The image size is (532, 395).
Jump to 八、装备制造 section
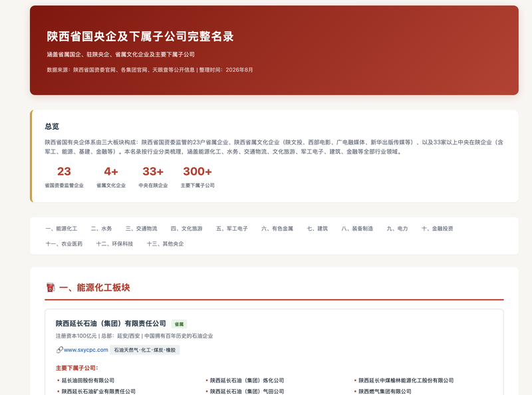357,228
